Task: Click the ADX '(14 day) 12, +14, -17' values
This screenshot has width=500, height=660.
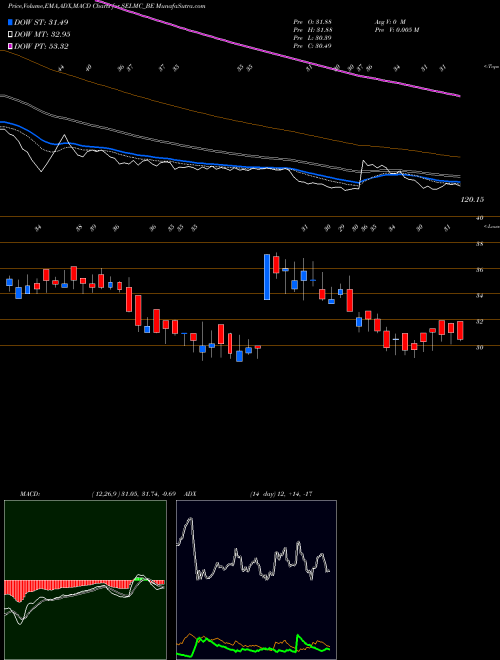Action: [x=281, y=494]
